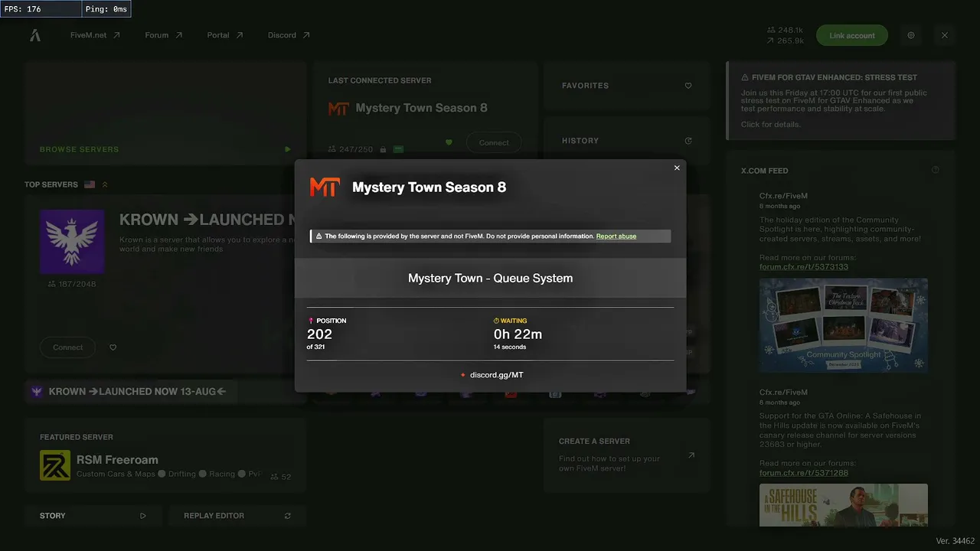Click the Mystery Town - Queue System header
This screenshot has height=551, width=980.
tap(490, 278)
